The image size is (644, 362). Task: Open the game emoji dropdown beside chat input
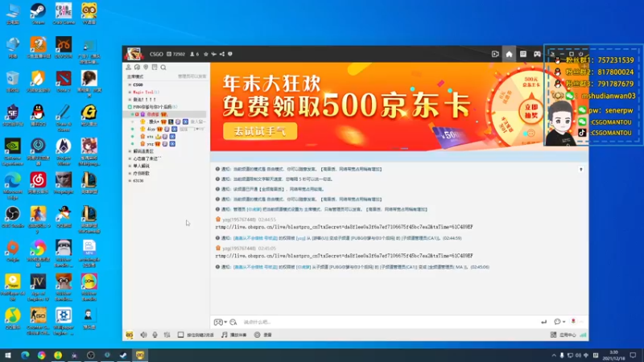click(220, 322)
